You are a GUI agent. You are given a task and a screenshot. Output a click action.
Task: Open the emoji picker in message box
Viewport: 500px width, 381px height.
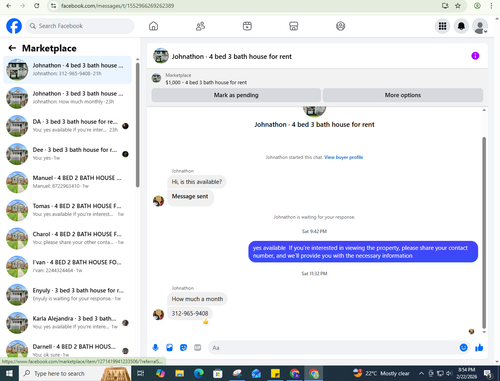tap(463, 348)
